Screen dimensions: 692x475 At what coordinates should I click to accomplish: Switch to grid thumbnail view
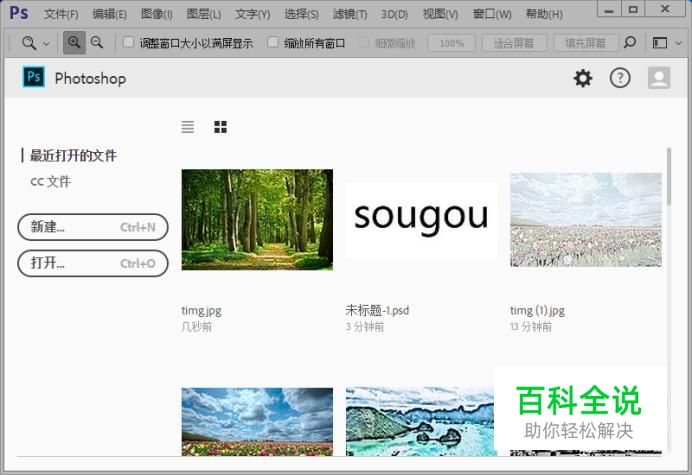point(220,127)
